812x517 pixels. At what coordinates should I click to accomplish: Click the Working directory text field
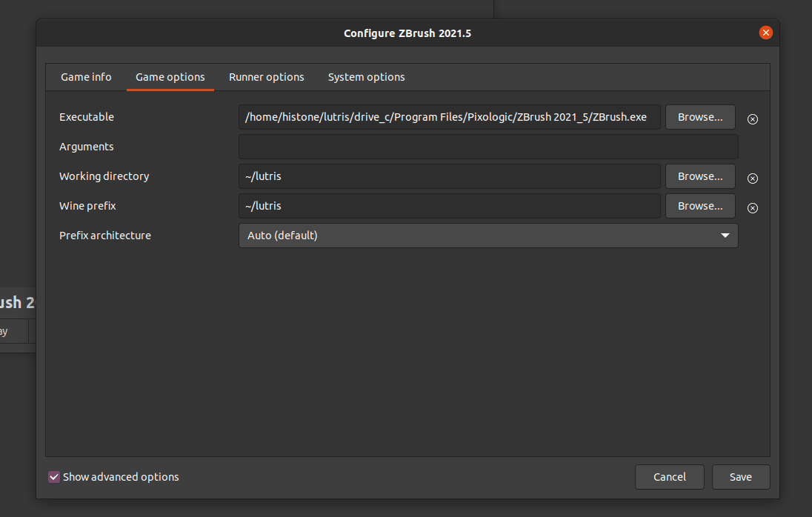pos(449,176)
